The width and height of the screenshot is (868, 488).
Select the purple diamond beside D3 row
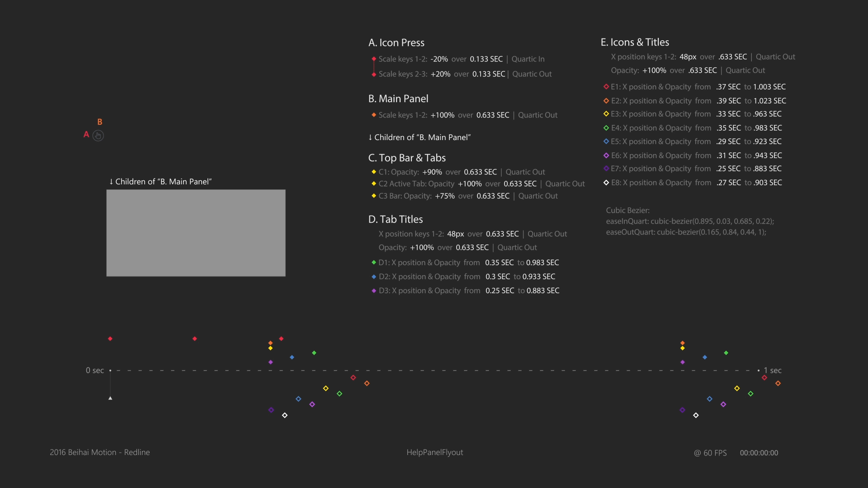(374, 291)
